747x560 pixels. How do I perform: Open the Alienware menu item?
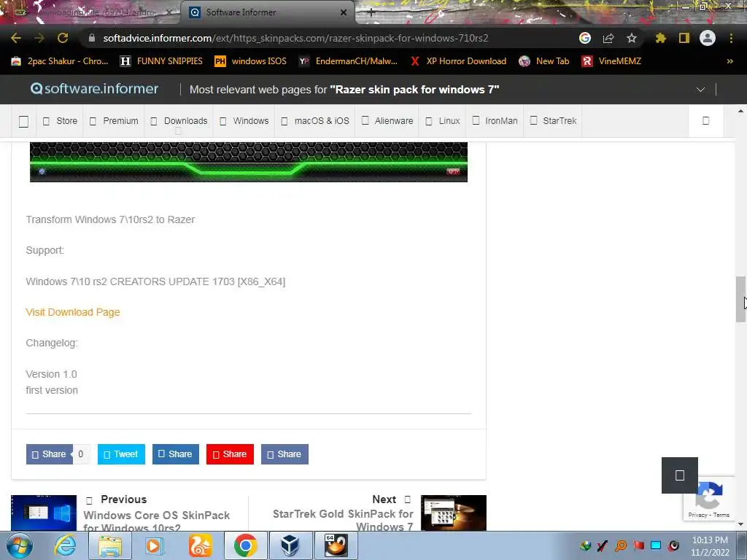tap(387, 121)
